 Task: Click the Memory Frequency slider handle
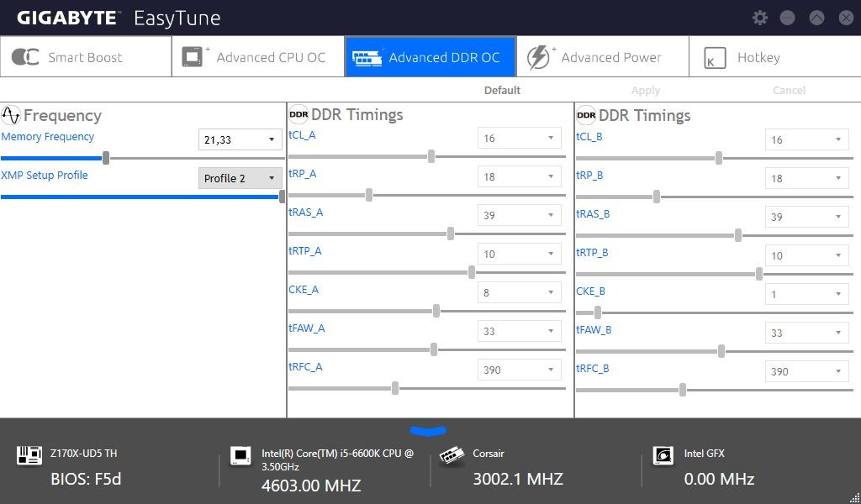(x=106, y=159)
